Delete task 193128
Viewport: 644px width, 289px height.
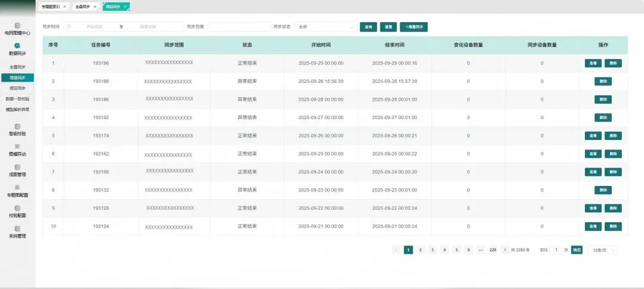tap(613, 208)
